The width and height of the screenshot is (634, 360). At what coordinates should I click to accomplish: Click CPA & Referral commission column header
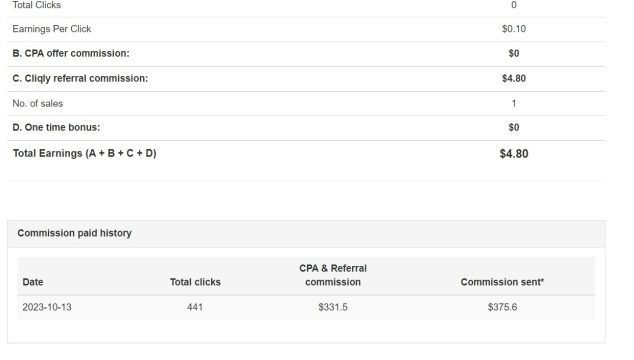(333, 275)
